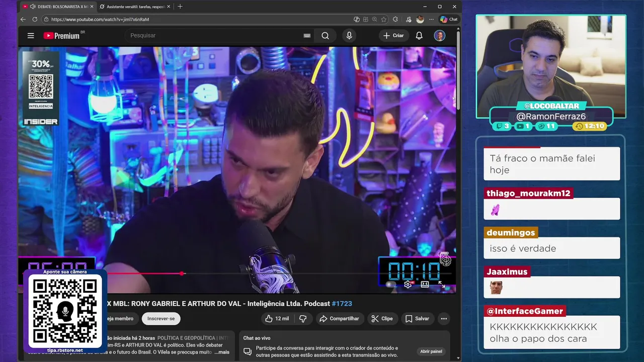Click chat message 'isso é verdade'

click(551, 248)
